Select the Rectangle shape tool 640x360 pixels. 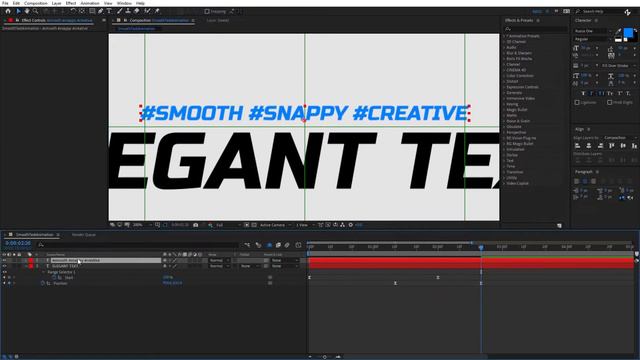click(x=92, y=11)
